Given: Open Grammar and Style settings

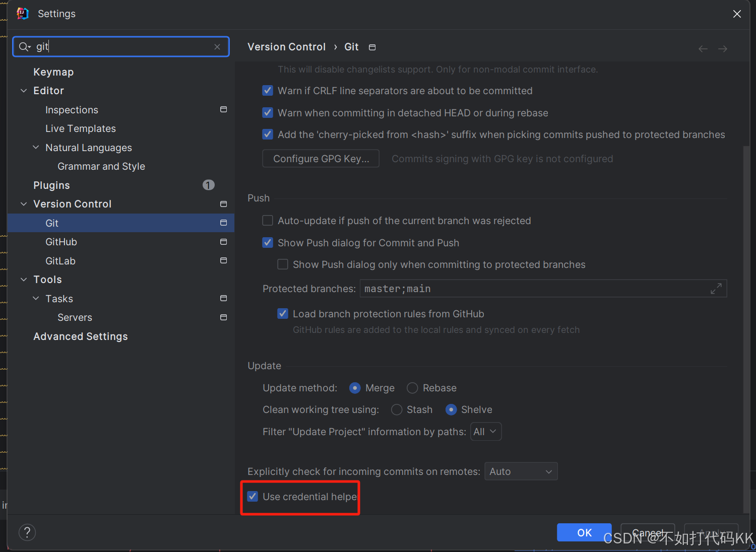Looking at the screenshot, I should (x=101, y=166).
